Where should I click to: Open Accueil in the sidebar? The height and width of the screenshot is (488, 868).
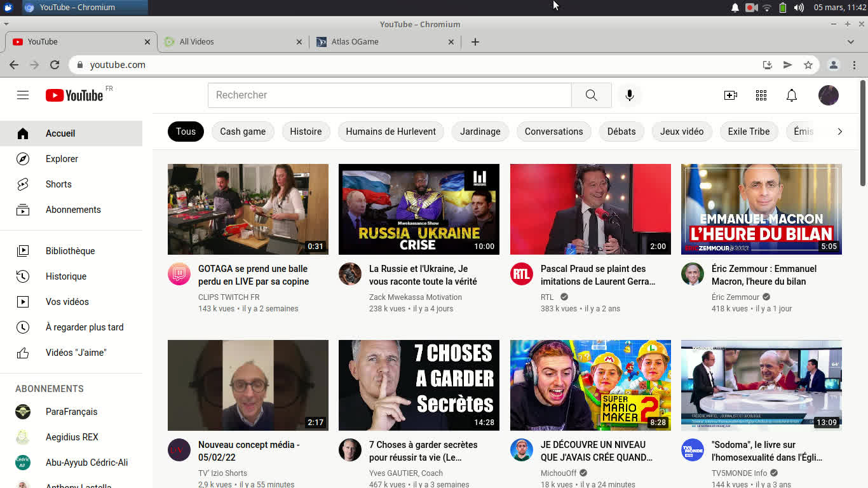point(71,133)
